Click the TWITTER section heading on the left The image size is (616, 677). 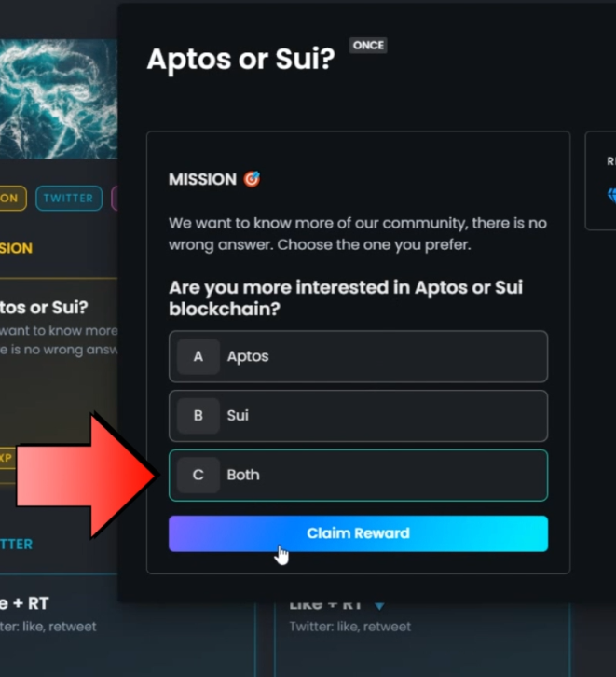(x=17, y=544)
